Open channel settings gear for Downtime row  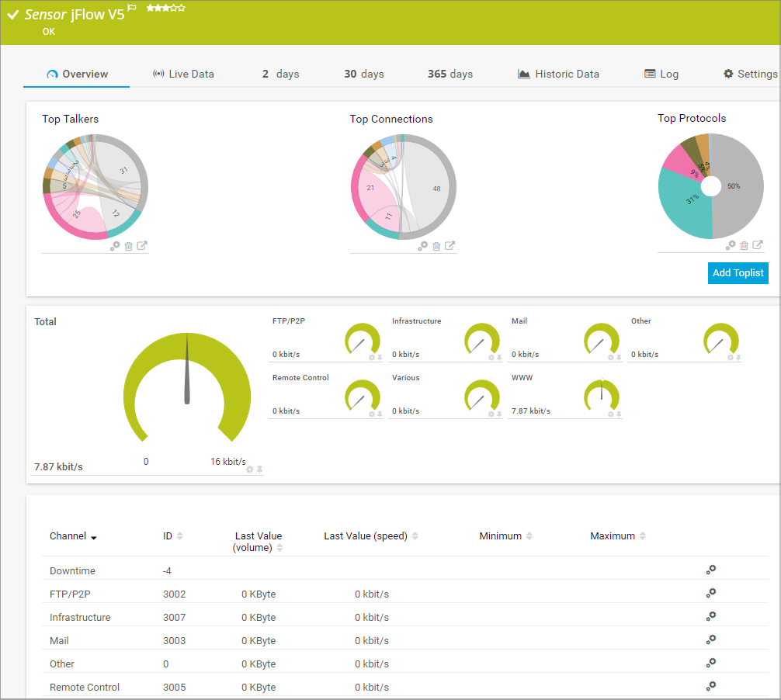710,570
